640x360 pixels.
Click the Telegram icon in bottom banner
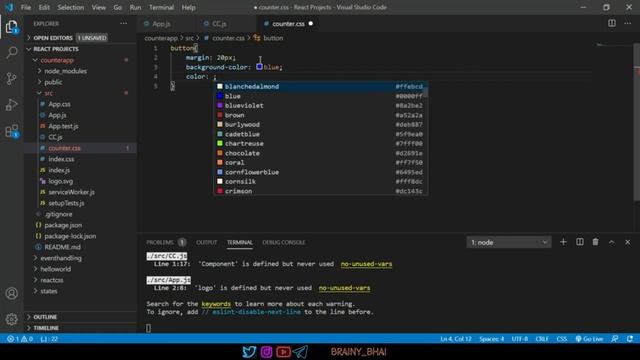click(300, 351)
